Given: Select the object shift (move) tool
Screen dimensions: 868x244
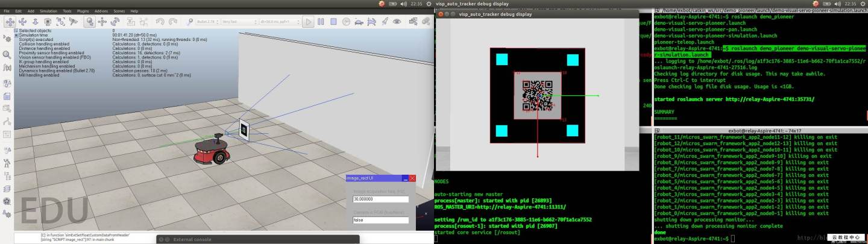Looking at the screenshot, I should [x=102, y=22].
